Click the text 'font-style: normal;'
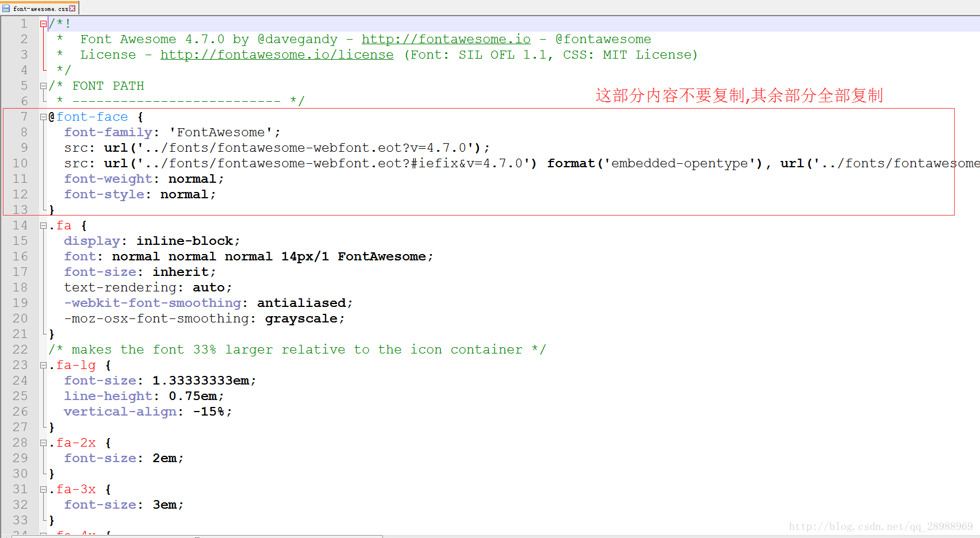The height and width of the screenshot is (538, 980). click(x=140, y=194)
